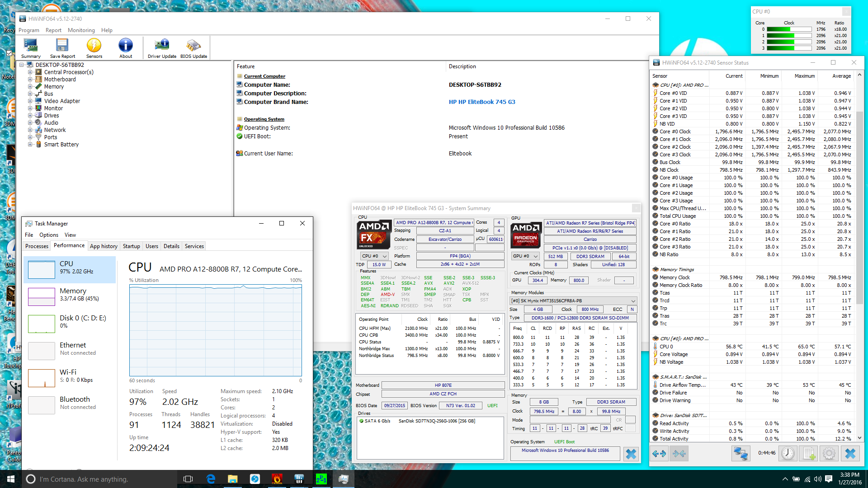Viewport: 868px width, 488px height.
Task: Open Task View from the taskbar
Action: pos(188,479)
